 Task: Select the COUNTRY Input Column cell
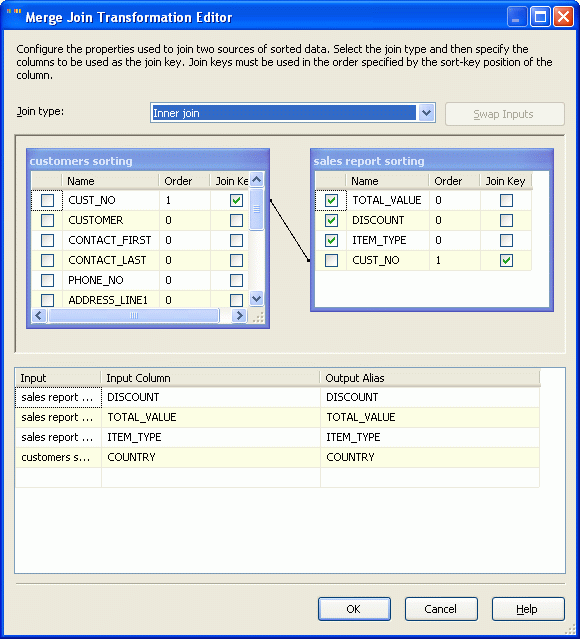tap(211, 457)
